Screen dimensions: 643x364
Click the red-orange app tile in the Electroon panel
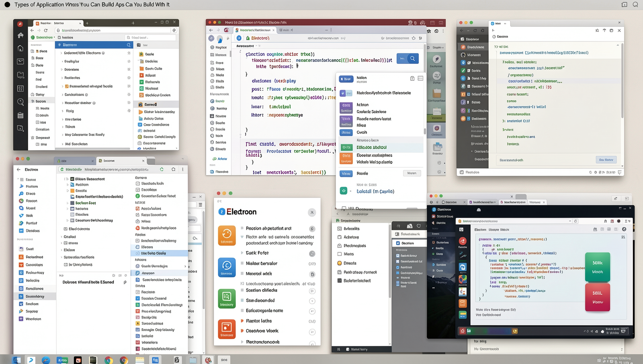[x=227, y=329]
